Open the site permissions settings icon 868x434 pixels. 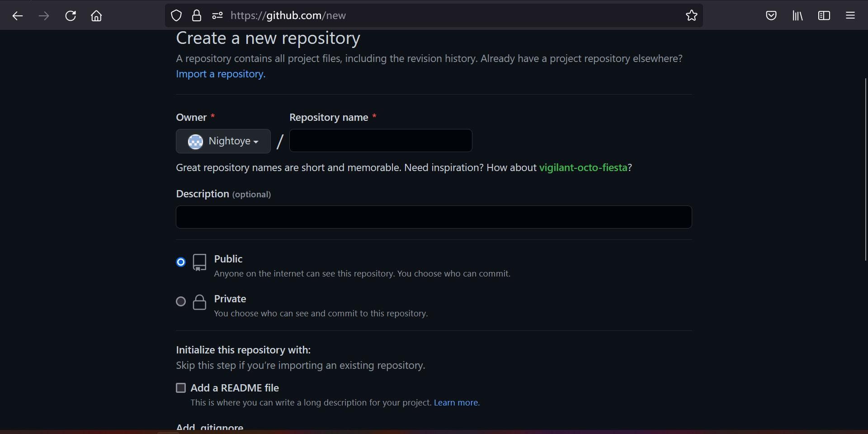coord(217,15)
